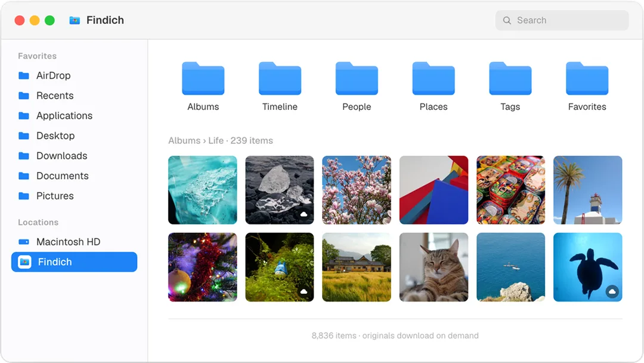644x363 pixels.
Task: Select the red and blue abstract photo
Action: click(434, 190)
